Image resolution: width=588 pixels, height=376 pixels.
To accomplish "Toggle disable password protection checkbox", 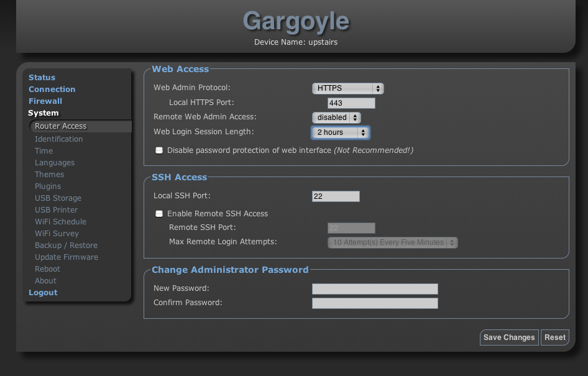I will tap(159, 150).
